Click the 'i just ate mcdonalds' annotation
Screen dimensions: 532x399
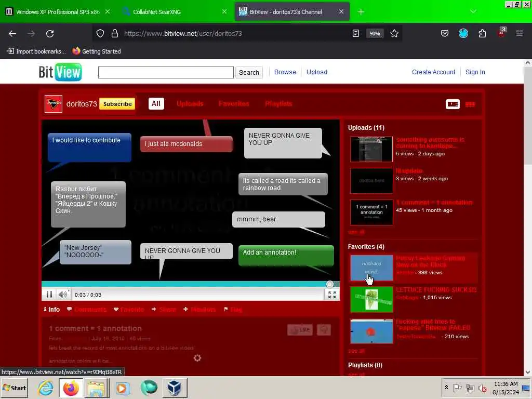tap(187, 144)
